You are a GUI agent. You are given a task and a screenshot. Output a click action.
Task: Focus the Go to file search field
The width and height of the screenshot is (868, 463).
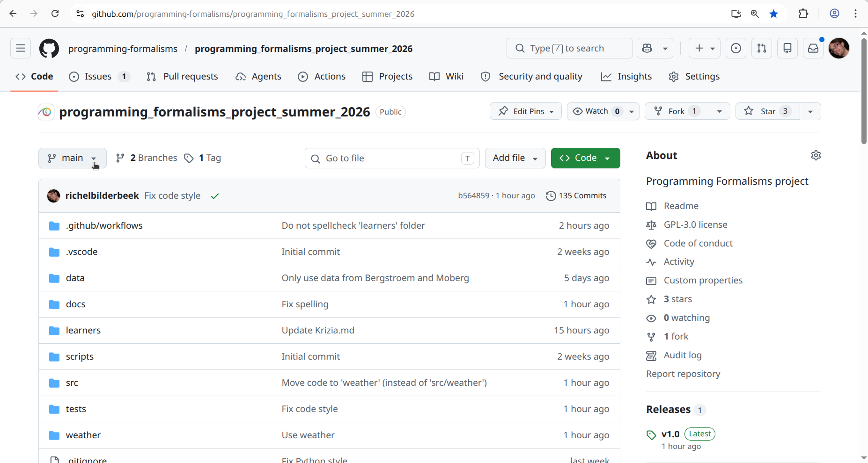392,158
